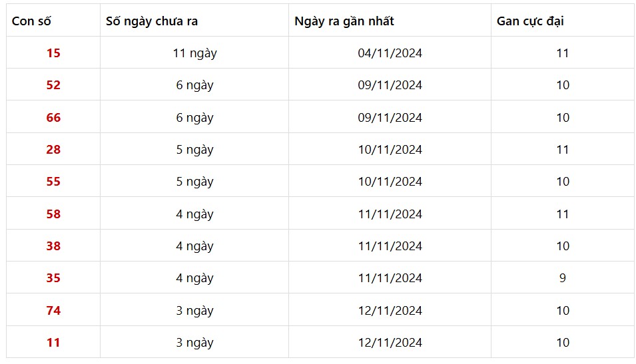
Task: Select the red number 58
Action: (53, 214)
